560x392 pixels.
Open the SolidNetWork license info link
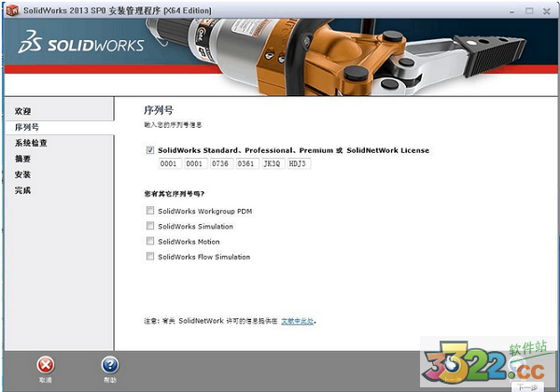pos(297,321)
